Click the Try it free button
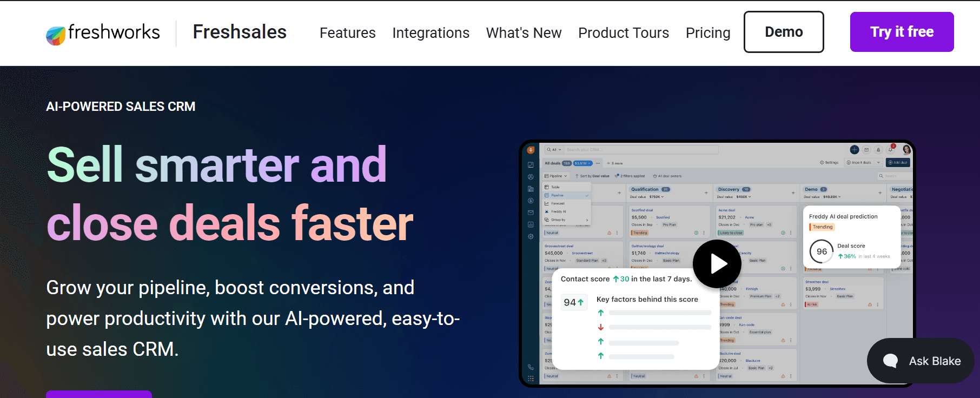The width and height of the screenshot is (980, 398). pos(902,32)
